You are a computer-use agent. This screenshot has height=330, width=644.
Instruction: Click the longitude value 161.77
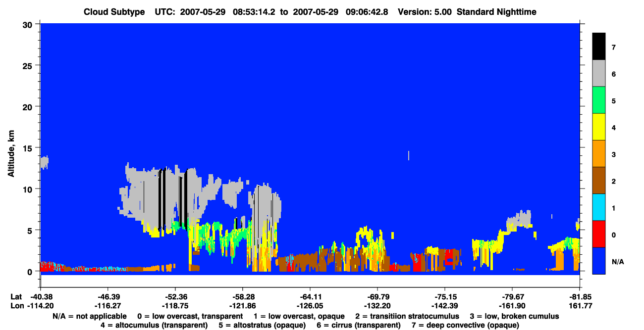pos(579,306)
